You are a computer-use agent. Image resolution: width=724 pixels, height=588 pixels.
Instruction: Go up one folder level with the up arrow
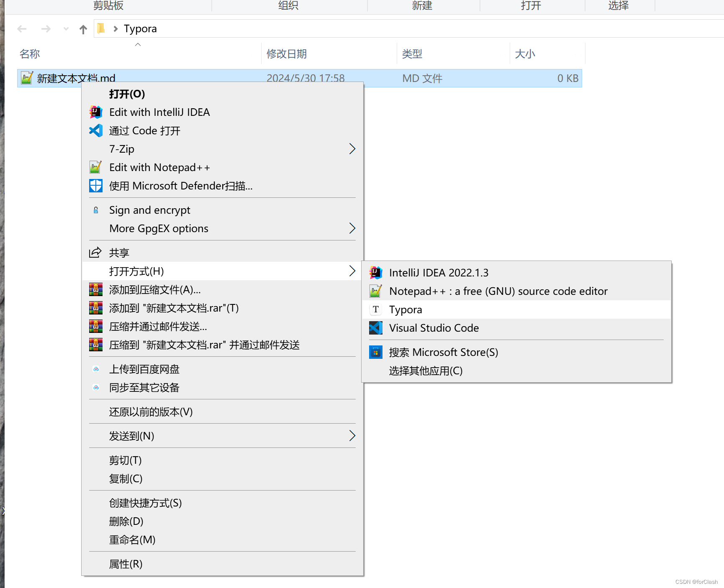[83, 29]
